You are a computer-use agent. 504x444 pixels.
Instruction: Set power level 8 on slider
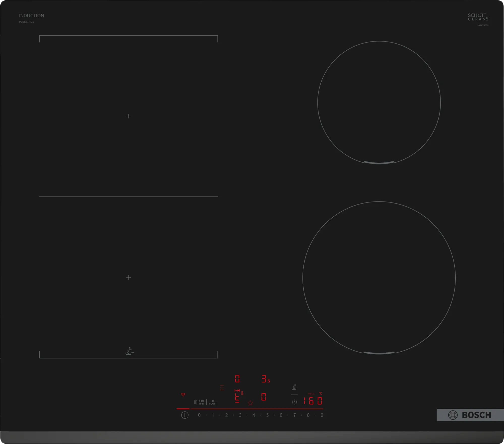[x=308, y=415]
